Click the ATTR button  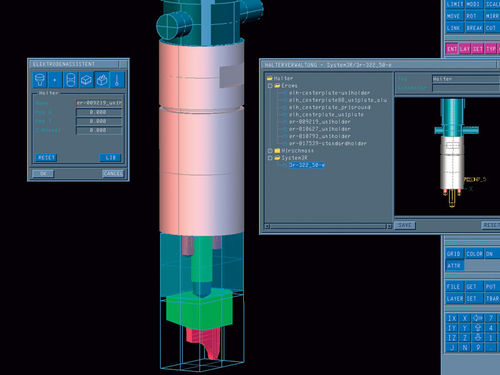pyautogui.click(x=454, y=266)
